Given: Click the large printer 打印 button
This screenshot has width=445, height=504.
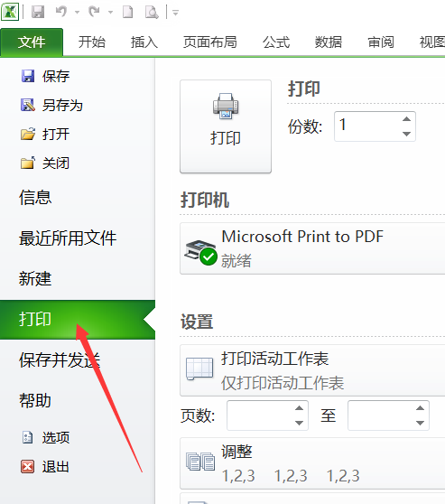Looking at the screenshot, I should coord(226,126).
